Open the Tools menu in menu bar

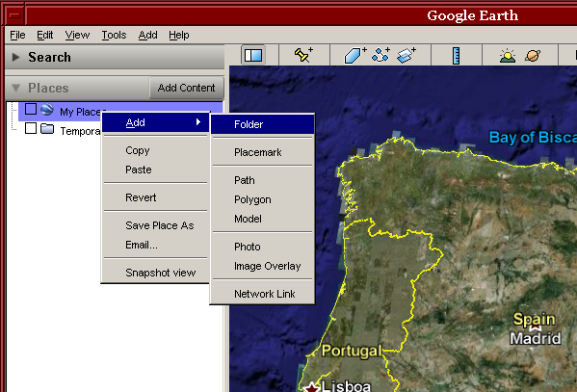[114, 35]
